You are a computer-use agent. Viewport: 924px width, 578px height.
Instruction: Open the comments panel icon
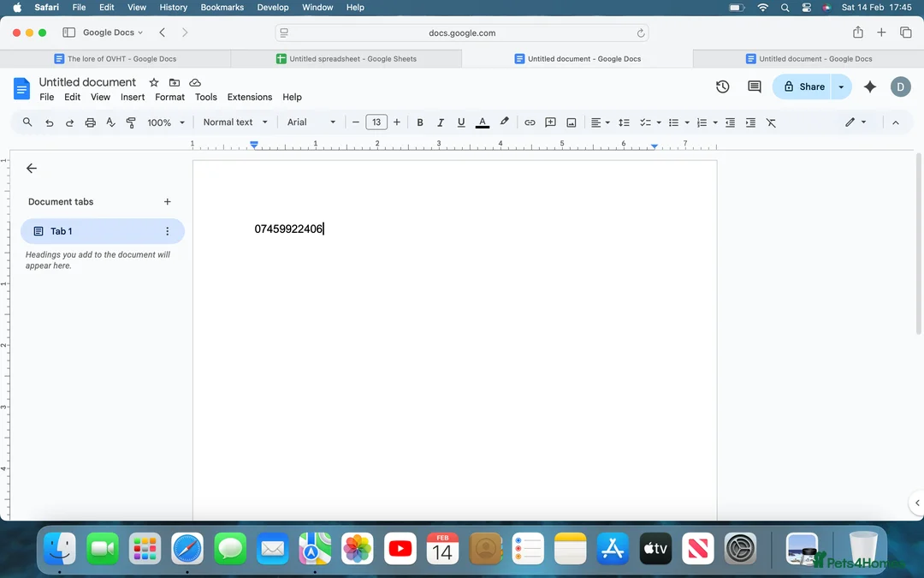[754, 86]
